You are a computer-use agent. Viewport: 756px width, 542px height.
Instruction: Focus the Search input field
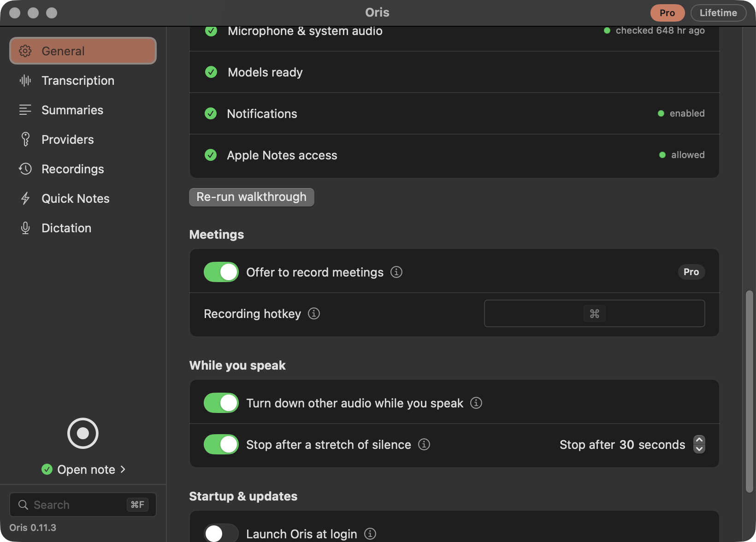coord(83,505)
